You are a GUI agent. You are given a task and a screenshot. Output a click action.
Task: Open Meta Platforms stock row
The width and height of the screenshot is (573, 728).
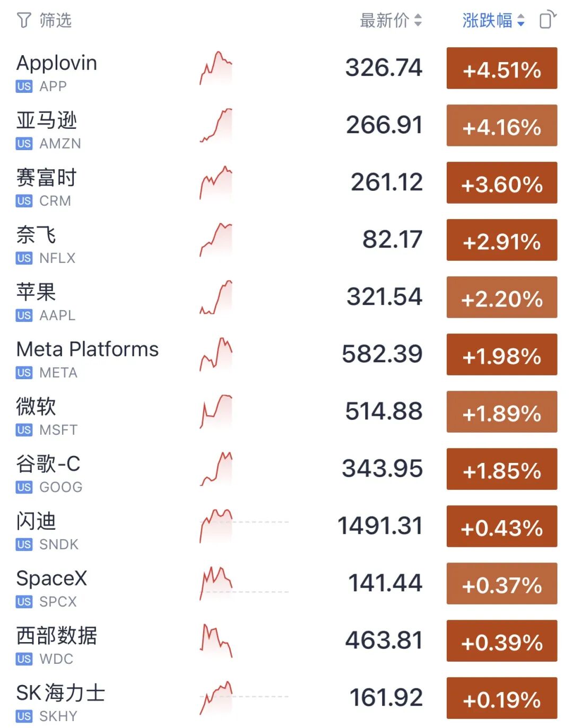click(x=286, y=354)
